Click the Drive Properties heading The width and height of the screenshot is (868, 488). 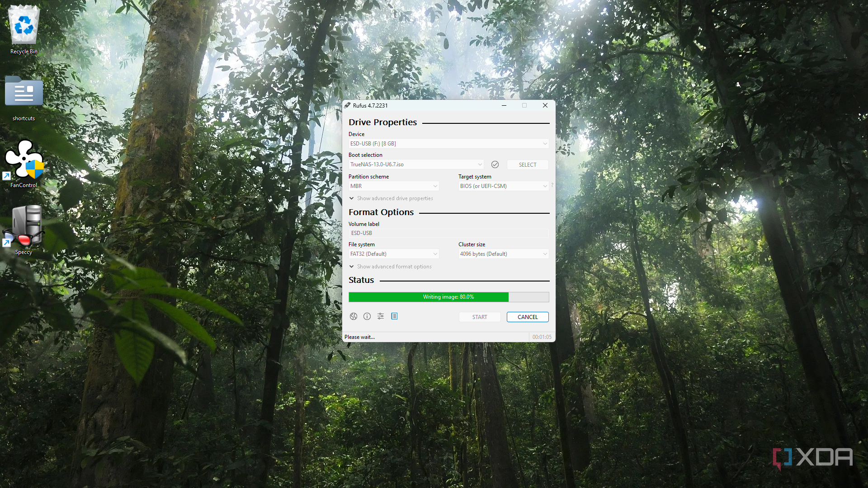pyautogui.click(x=382, y=122)
